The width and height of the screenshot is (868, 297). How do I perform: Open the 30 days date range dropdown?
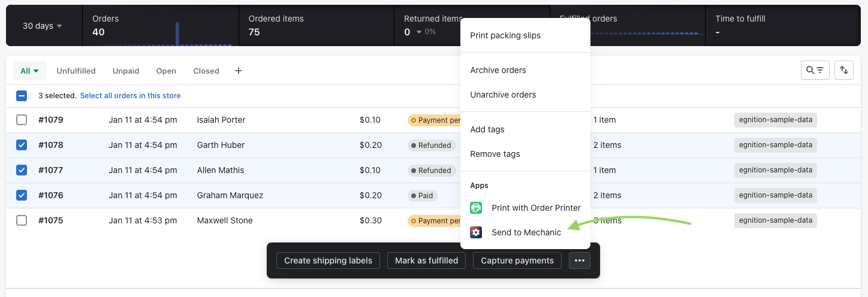(x=42, y=26)
